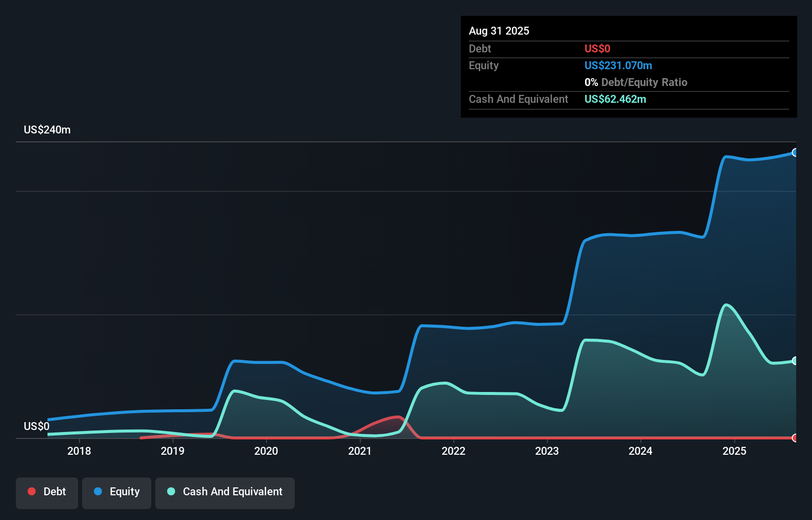
Task: Click the US$62.462m Cash value
Action: (615, 99)
